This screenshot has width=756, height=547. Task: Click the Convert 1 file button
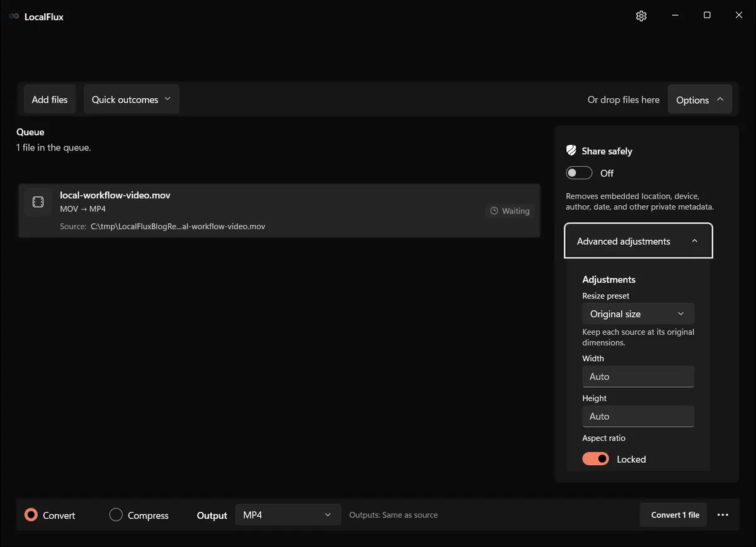click(673, 515)
